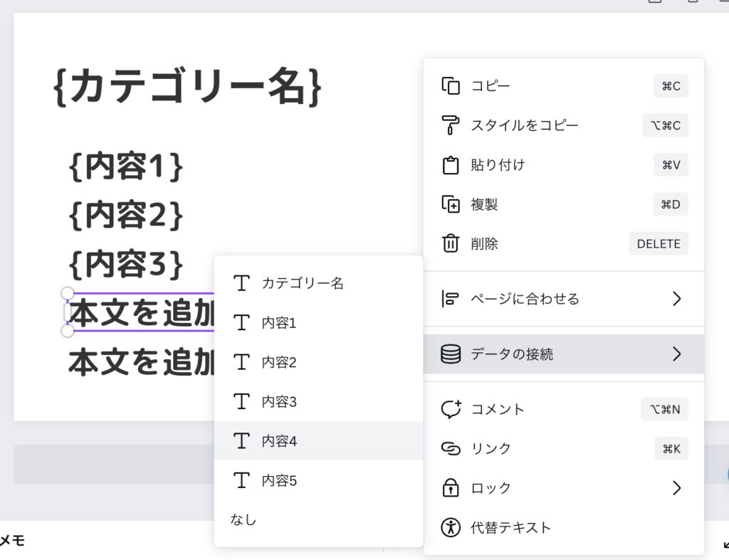Click the database icon for データの接続
729x560 pixels.
[x=451, y=354]
